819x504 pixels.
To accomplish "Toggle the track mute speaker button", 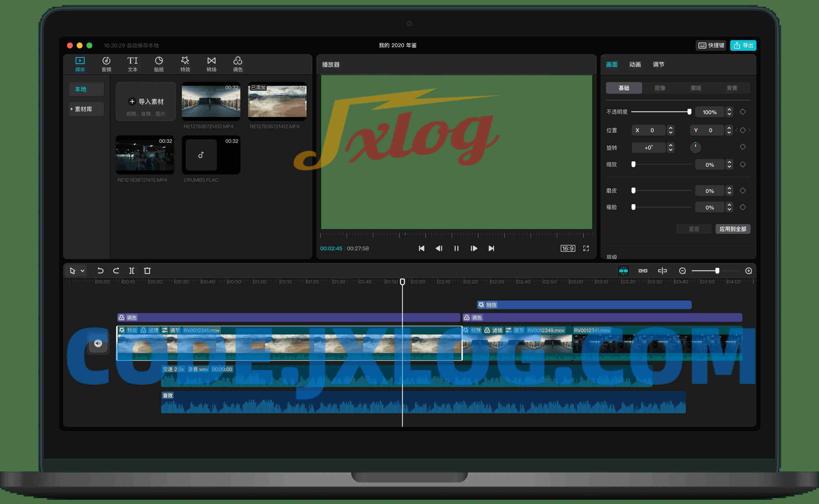I will [x=98, y=343].
